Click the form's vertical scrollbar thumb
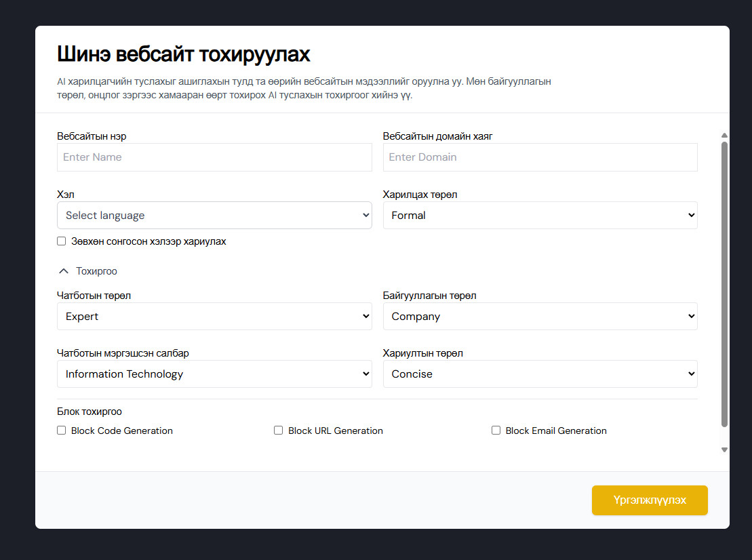 724,285
